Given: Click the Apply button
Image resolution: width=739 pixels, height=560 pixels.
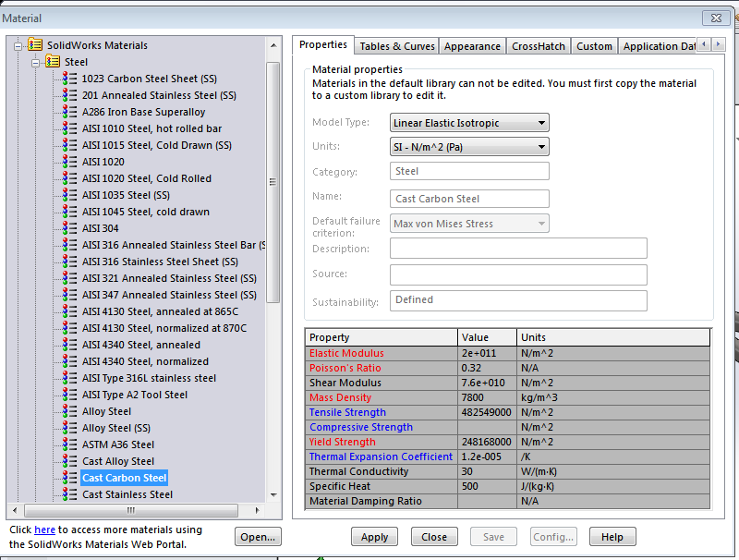Looking at the screenshot, I should (x=374, y=537).
